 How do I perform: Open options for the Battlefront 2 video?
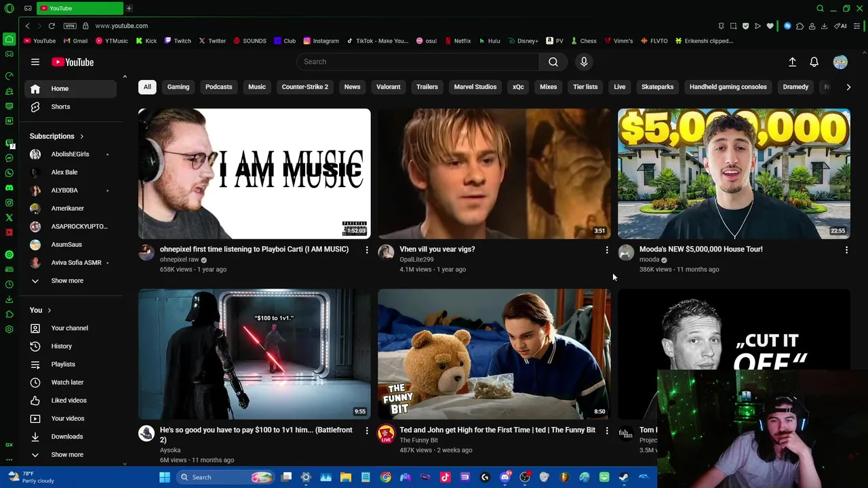[367, 430]
